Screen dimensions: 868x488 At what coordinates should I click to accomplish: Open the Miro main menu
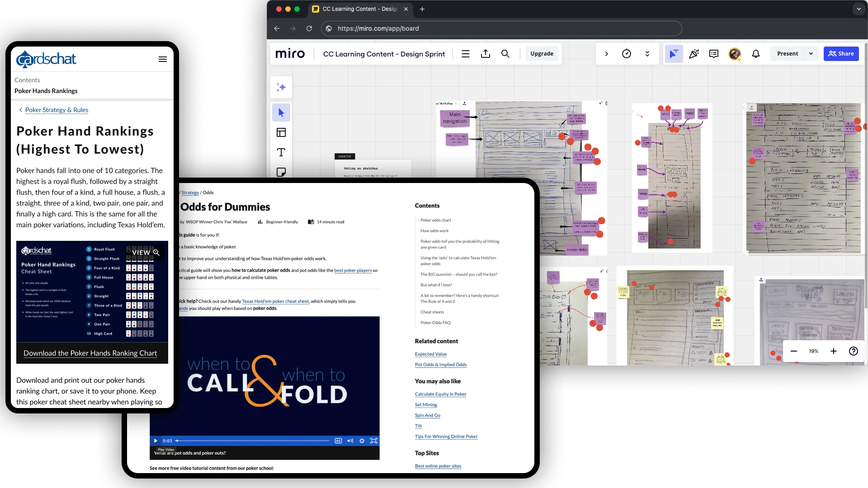pyautogui.click(x=466, y=54)
